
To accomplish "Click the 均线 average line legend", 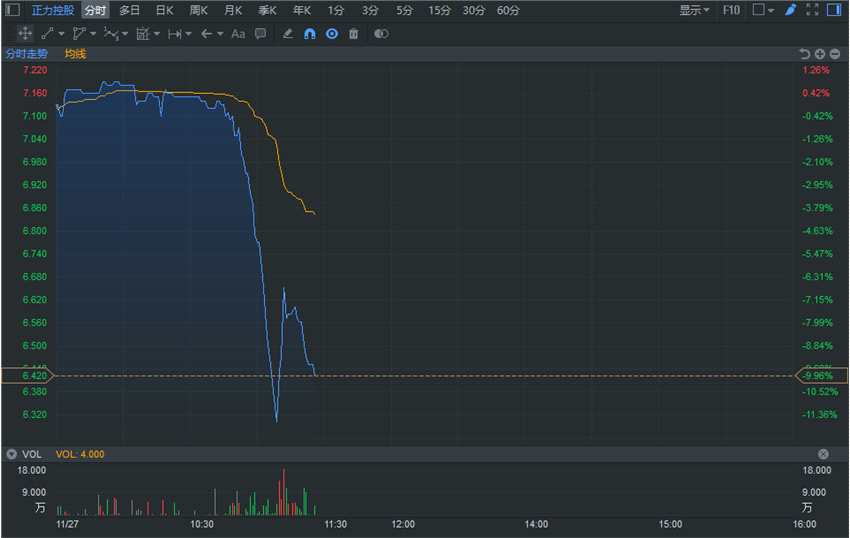I will coord(75,54).
